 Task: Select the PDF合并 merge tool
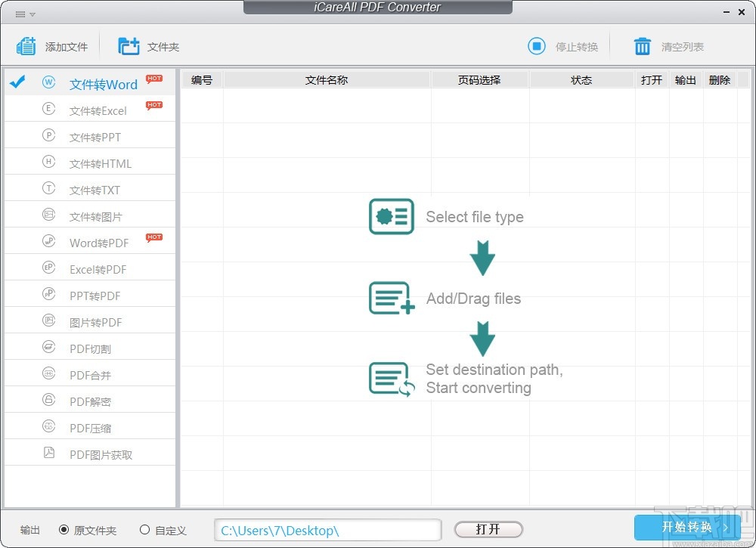[x=89, y=374]
